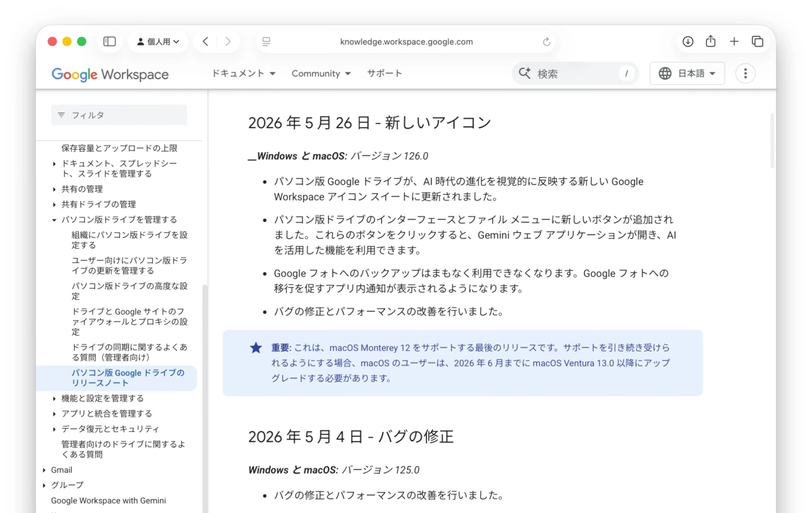The width and height of the screenshot is (812, 513).
Task: Open the Community dropdown menu
Action: pyautogui.click(x=321, y=74)
